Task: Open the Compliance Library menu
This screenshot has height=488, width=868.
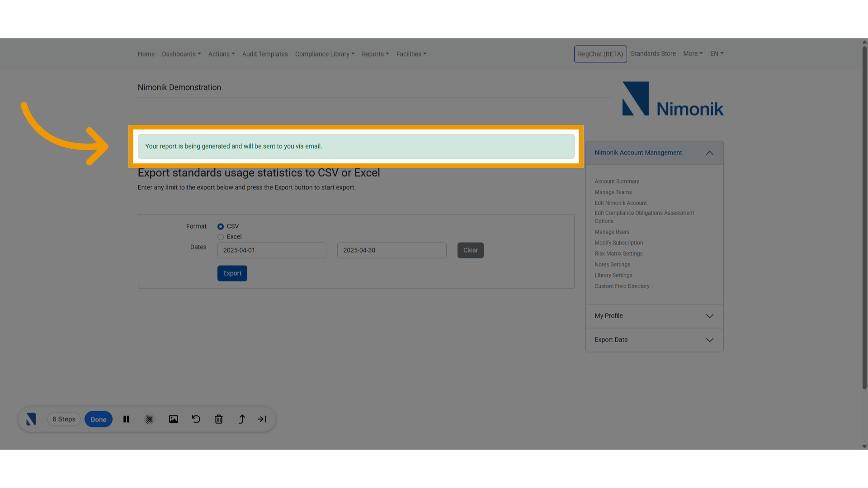Action: pyautogui.click(x=325, y=54)
